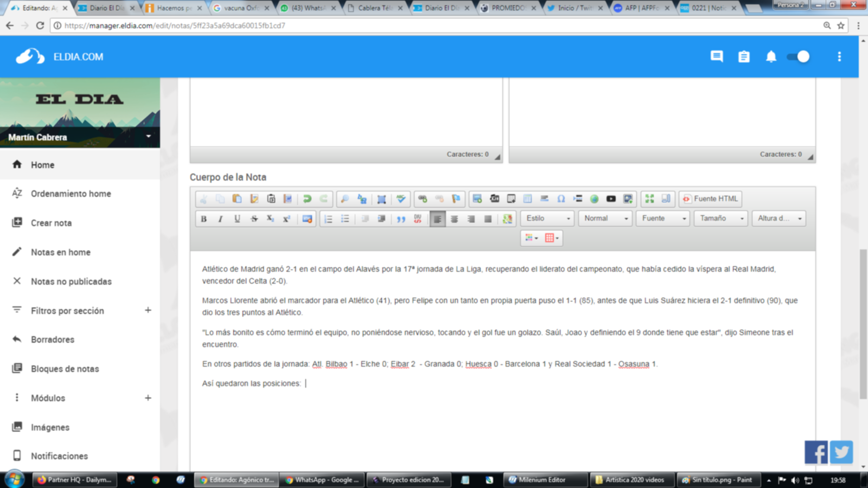Insert a numbered list
The image size is (868, 488).
328,219
